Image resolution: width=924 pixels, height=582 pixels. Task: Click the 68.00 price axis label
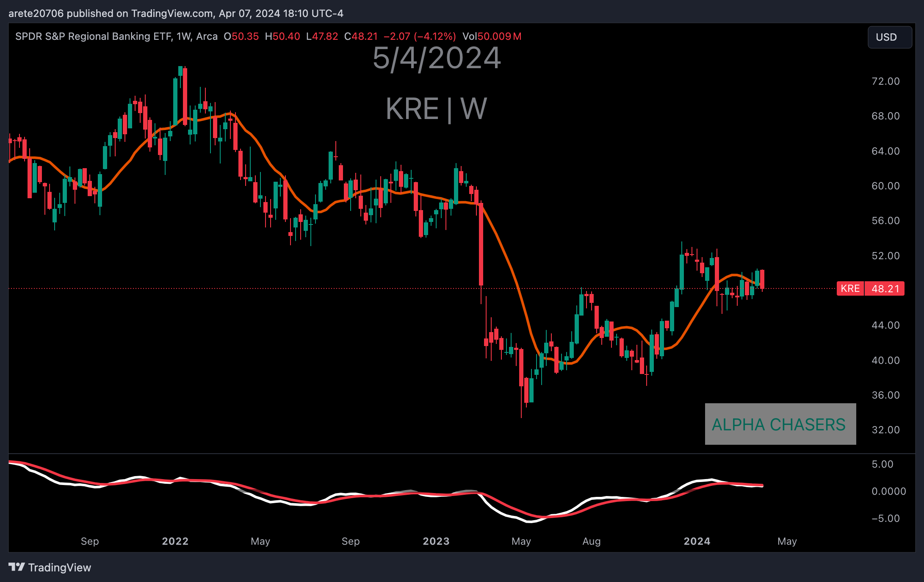(885, 116)
